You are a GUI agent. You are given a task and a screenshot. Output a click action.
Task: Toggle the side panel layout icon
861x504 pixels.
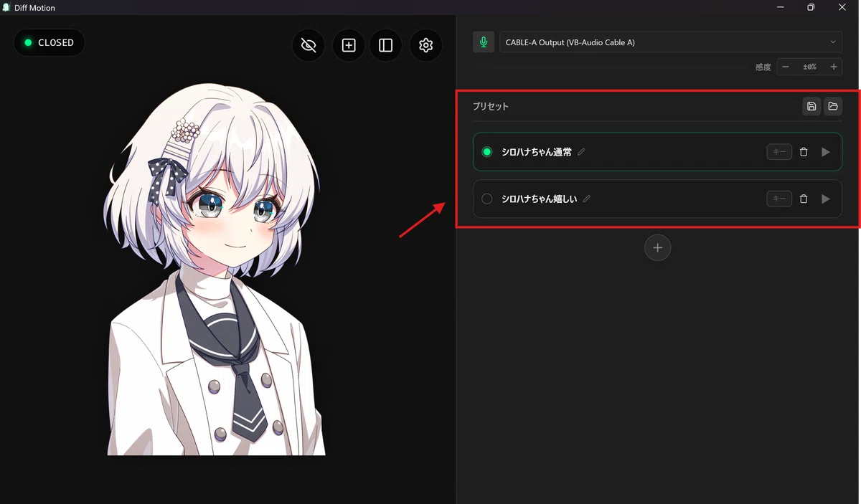[x=386, y=45]
